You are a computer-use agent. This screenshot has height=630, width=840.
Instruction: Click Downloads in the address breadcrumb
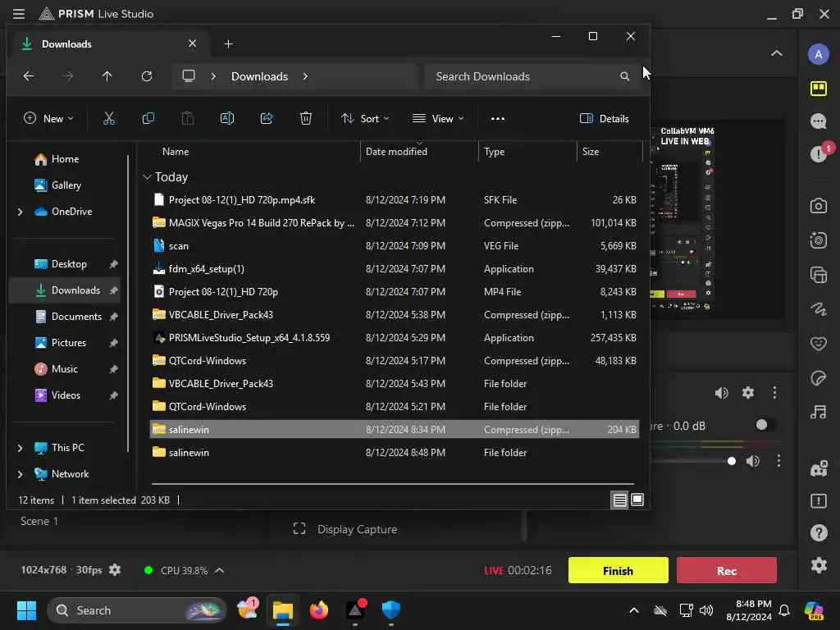coord(260,76)
